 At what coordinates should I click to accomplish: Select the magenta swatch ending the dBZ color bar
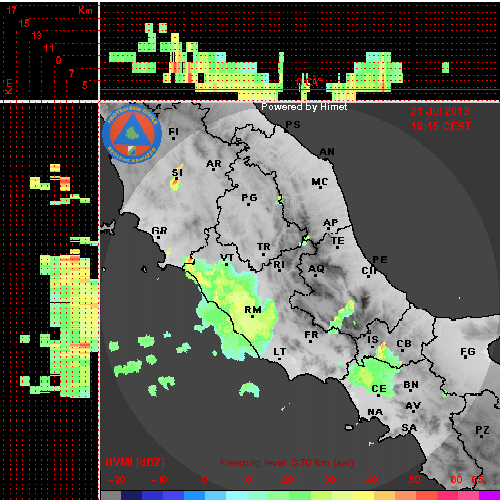489,495
